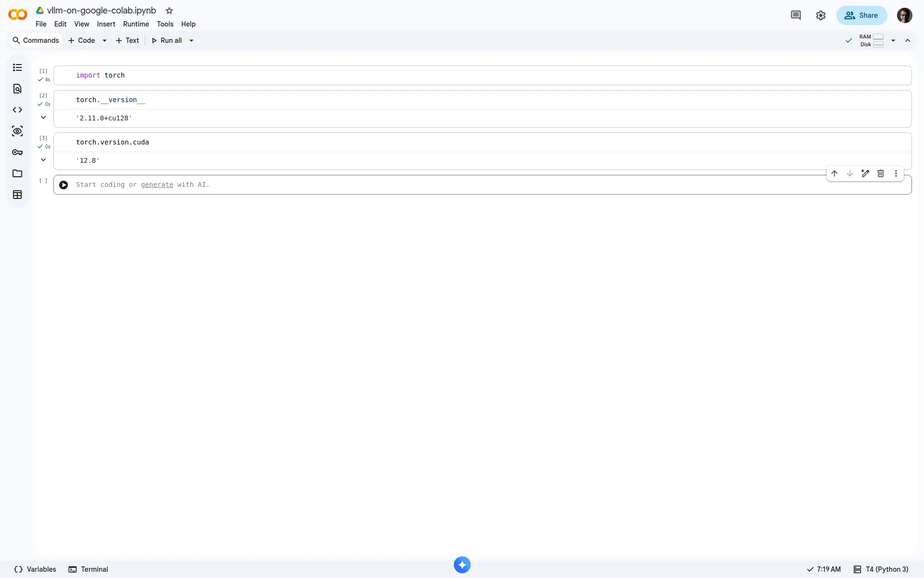Open the Tools menu
The image size is (924, 578).
click(165, 24)
